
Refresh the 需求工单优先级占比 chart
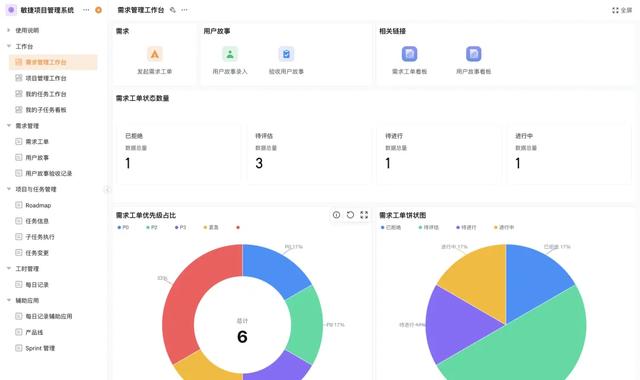[350, 215]
